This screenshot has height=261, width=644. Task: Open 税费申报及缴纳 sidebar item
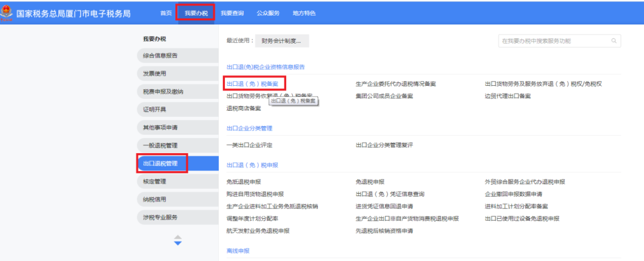pyautogui.click(x=178, y=92)
